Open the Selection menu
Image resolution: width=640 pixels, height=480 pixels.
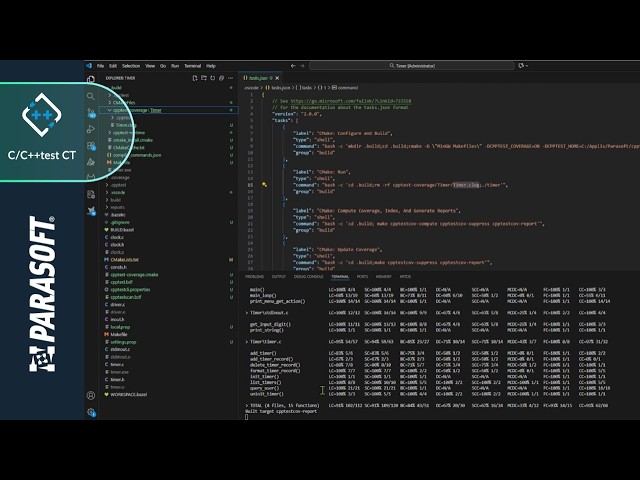coord(131,66)
